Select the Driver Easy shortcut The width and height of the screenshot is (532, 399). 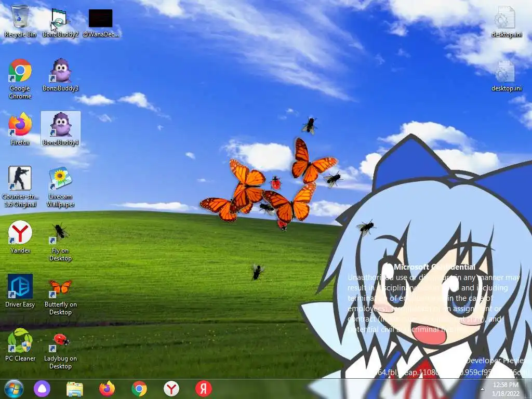click(x=20, y=291)
